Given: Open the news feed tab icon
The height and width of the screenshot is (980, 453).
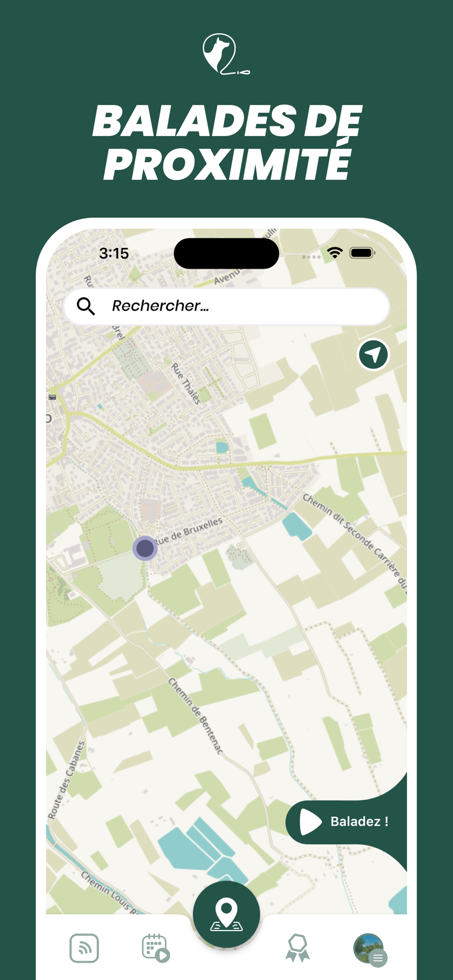Looking at the screenshot, I should click(x=84, y=948).
